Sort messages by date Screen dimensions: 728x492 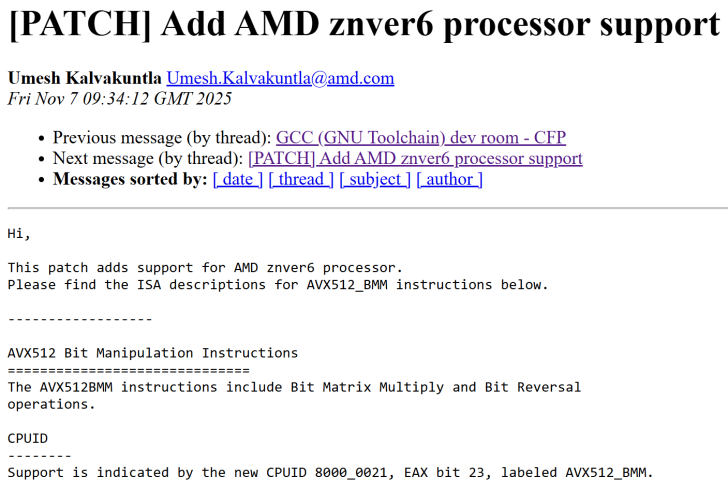click(x=238, y=179)
